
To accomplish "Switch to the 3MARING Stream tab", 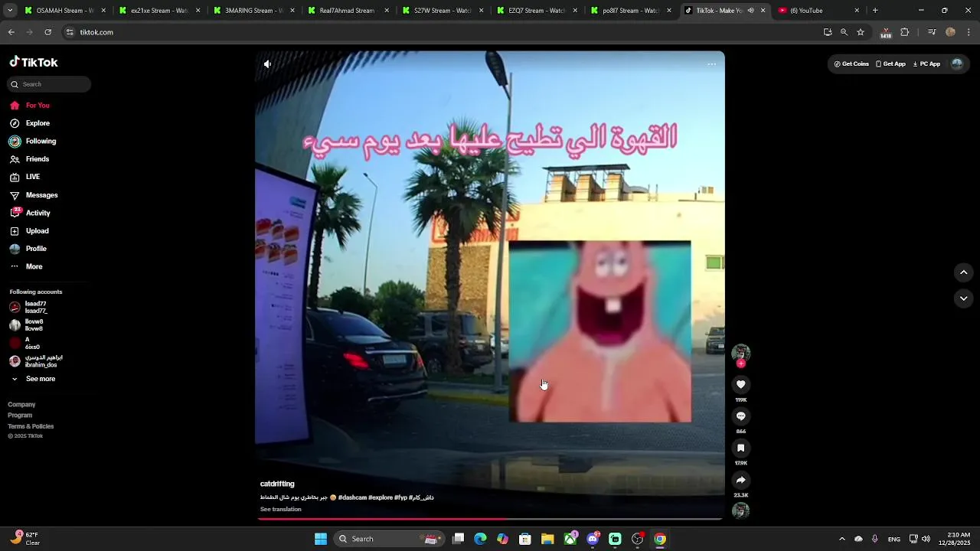I will pyautogui.click(x=253, y=11).
